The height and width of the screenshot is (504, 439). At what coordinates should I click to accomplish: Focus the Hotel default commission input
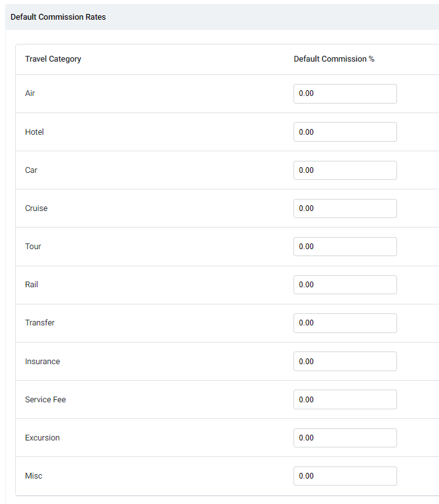[345, 132]
